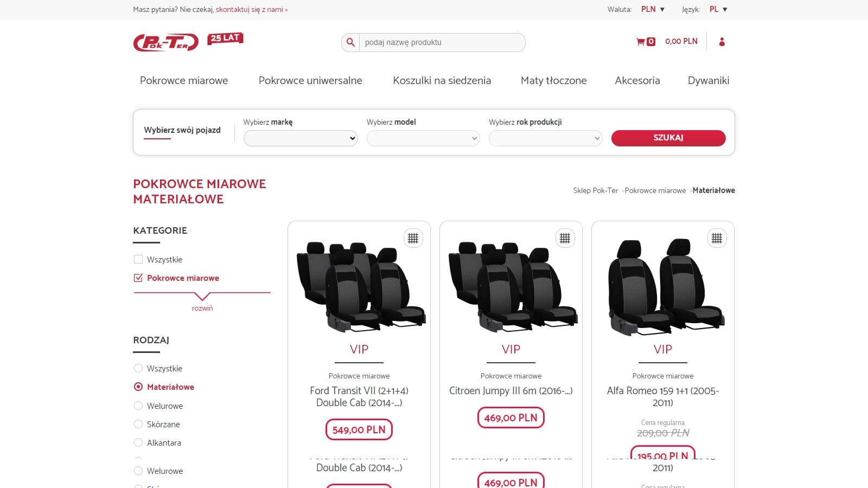
Task: Open the Maty tłoczone menu
Action: 554,80
